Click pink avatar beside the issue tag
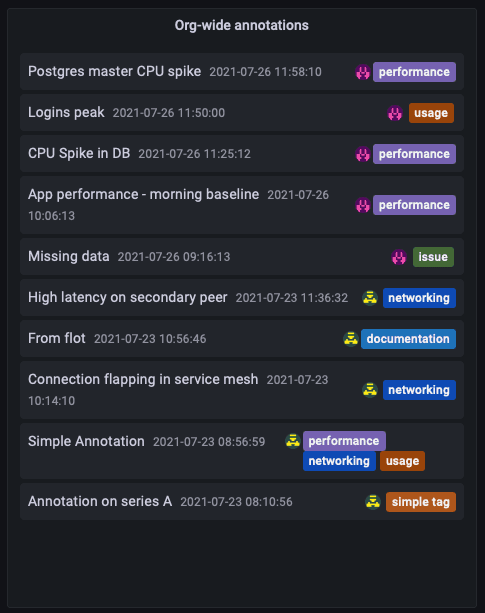Image resolution: width=485 pixels, height=613 pixels. click(x=399, y=257)
